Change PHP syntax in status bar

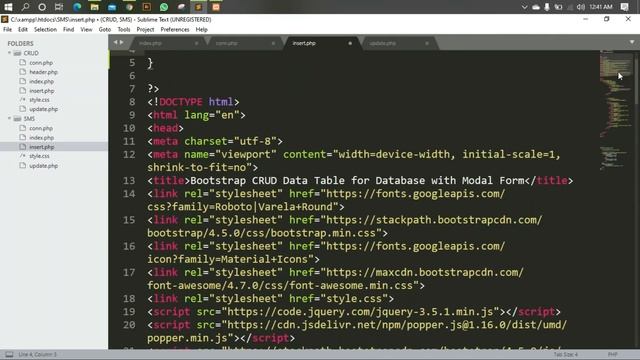coord(612,354)
